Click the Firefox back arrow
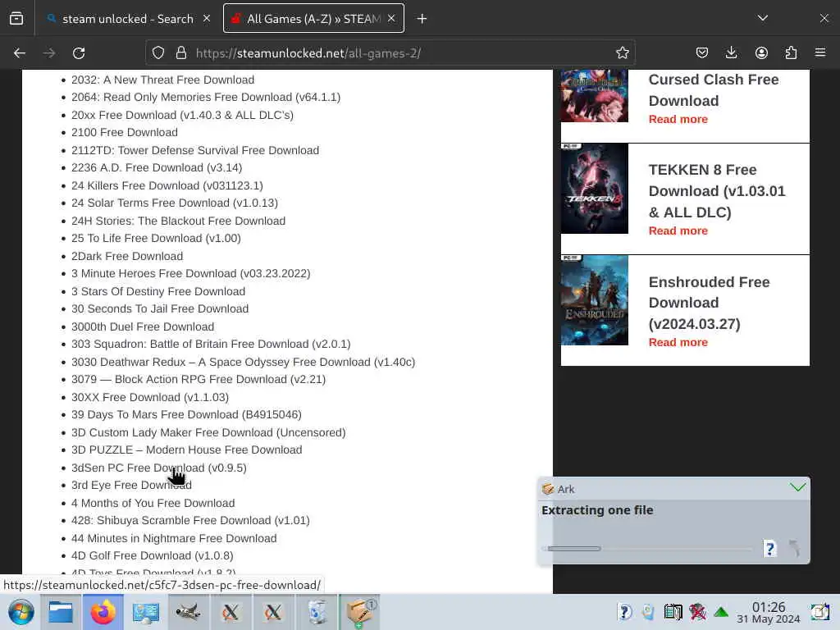840x630 pixels. [20, 53]
